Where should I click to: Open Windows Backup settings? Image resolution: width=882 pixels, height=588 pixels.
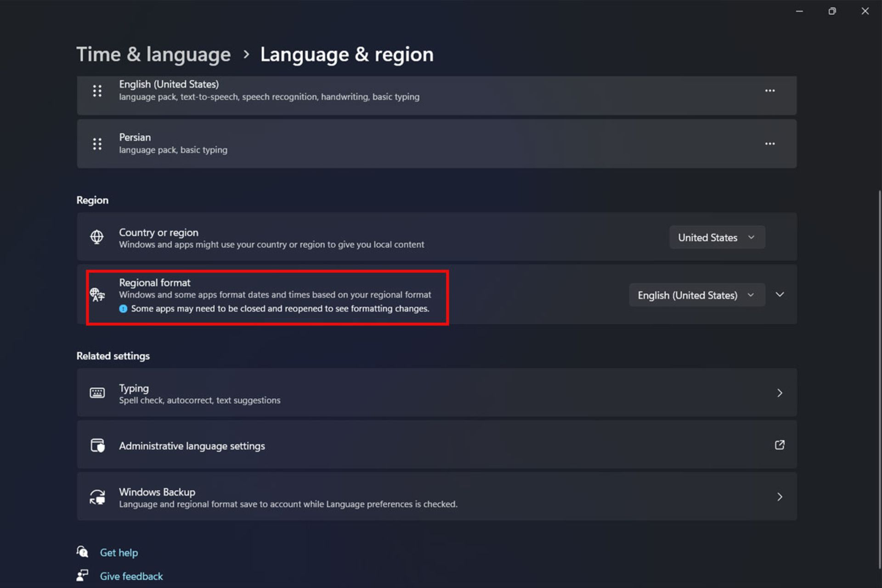point(436,497)
